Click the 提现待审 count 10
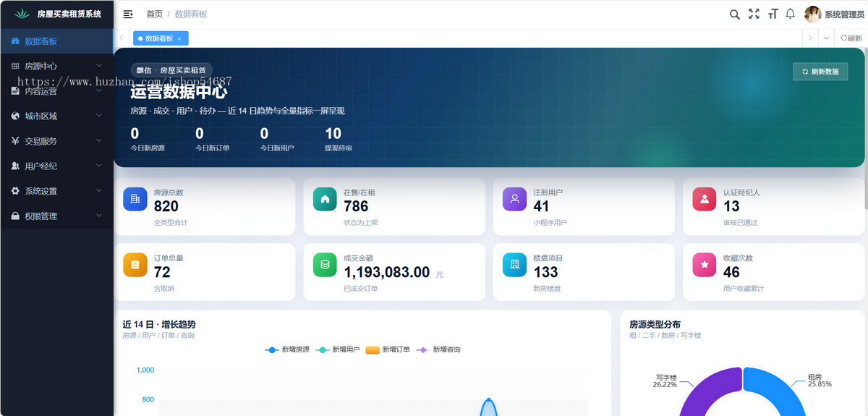The height and width of the screenshot is (416, 868). 333,133
